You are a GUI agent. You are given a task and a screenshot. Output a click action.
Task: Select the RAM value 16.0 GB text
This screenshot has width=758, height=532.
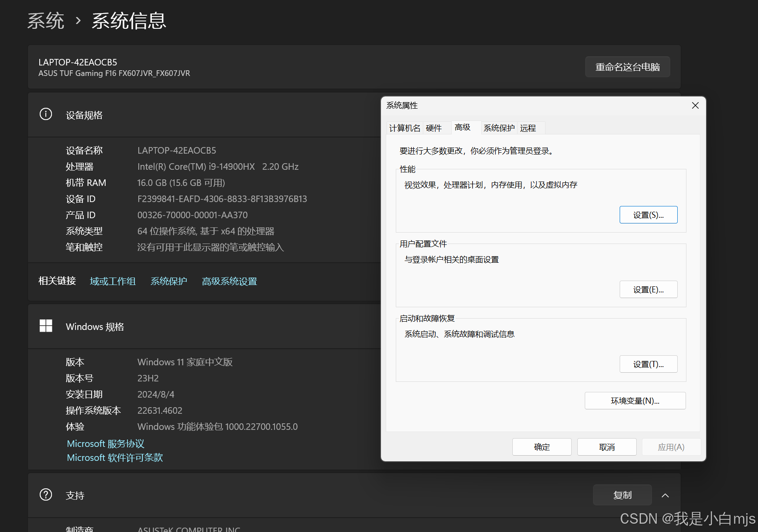point(181,182)
